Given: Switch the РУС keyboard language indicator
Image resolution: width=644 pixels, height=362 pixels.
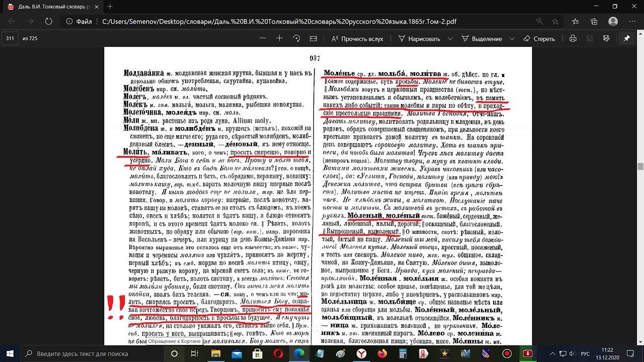Looking at the screenshot, I should (x=585, y=353).
